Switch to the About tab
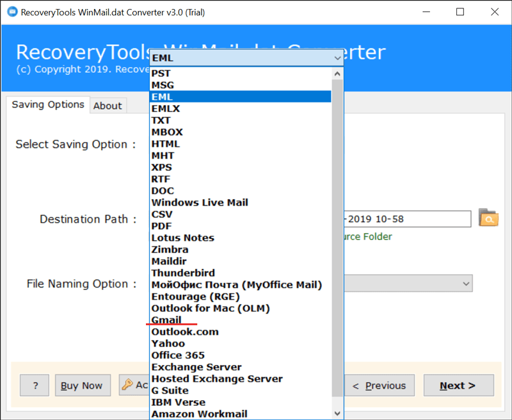The width and height of the screenshot is (512, 420). 108,106
